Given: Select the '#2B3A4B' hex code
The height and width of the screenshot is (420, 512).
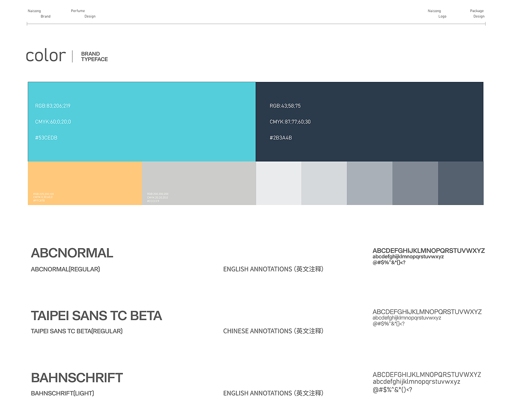Looking at the screenshot, I should coord(281,138).
